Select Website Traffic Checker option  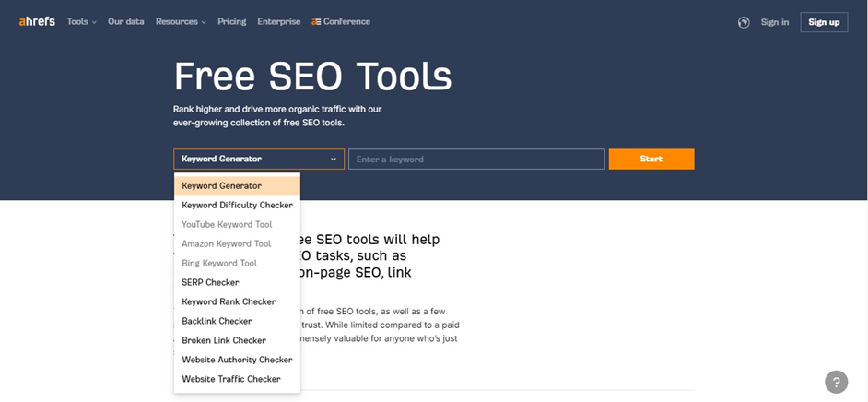pyautogui.click(x=231, y=380)
